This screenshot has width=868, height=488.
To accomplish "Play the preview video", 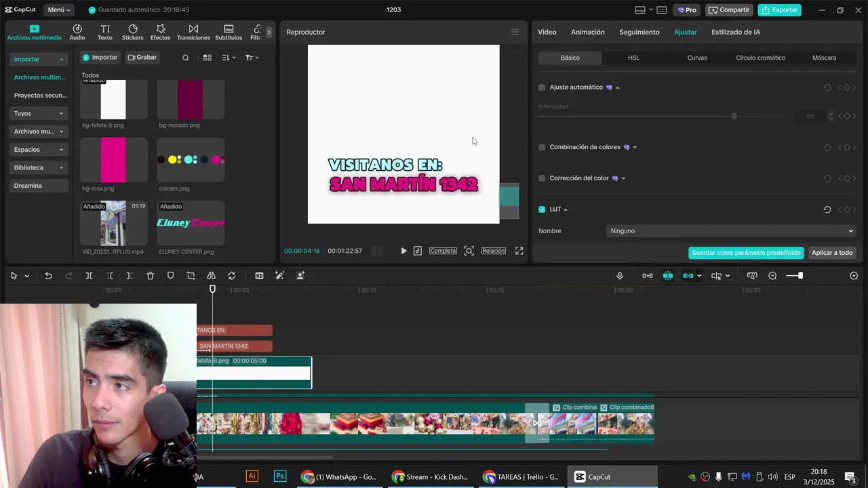I will 403,251.
